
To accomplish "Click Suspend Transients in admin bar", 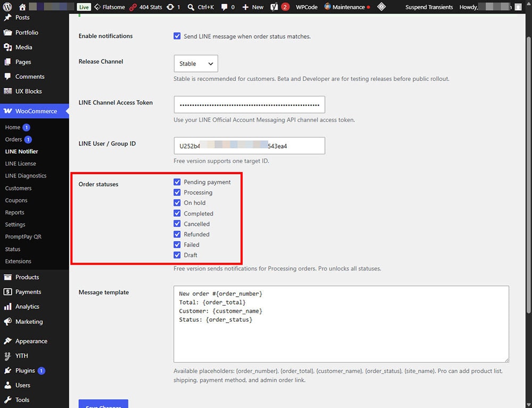I will coord(429,7).
